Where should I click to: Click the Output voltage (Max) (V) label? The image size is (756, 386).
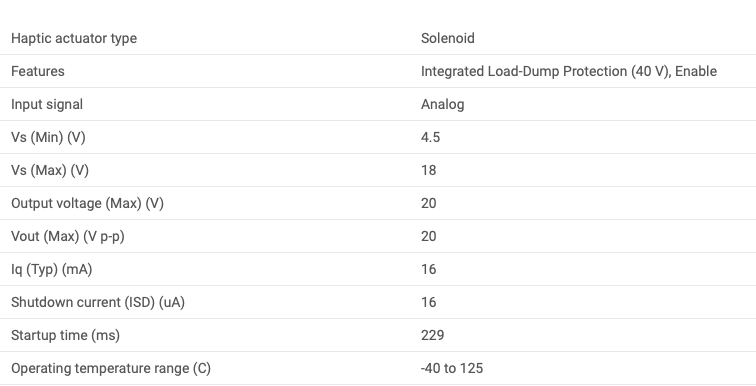click(87, 203)
